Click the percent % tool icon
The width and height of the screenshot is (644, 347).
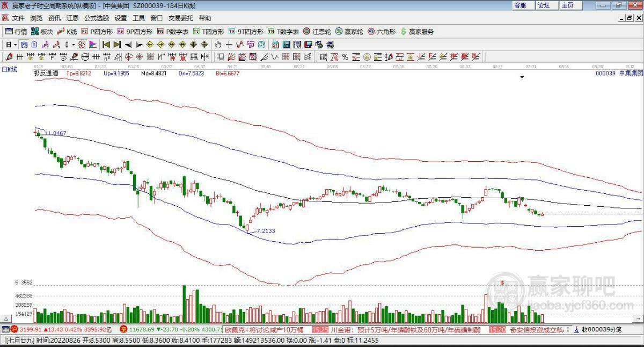coord(345,56)
